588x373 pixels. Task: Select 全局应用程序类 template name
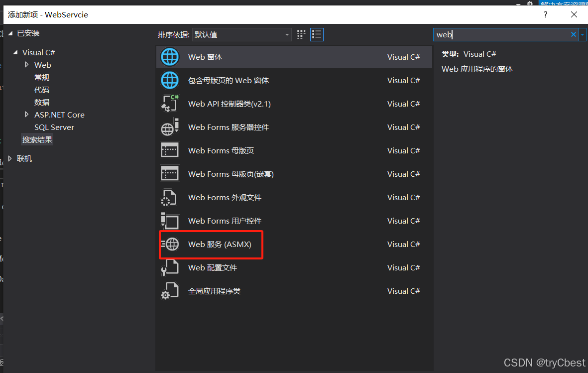214,291
